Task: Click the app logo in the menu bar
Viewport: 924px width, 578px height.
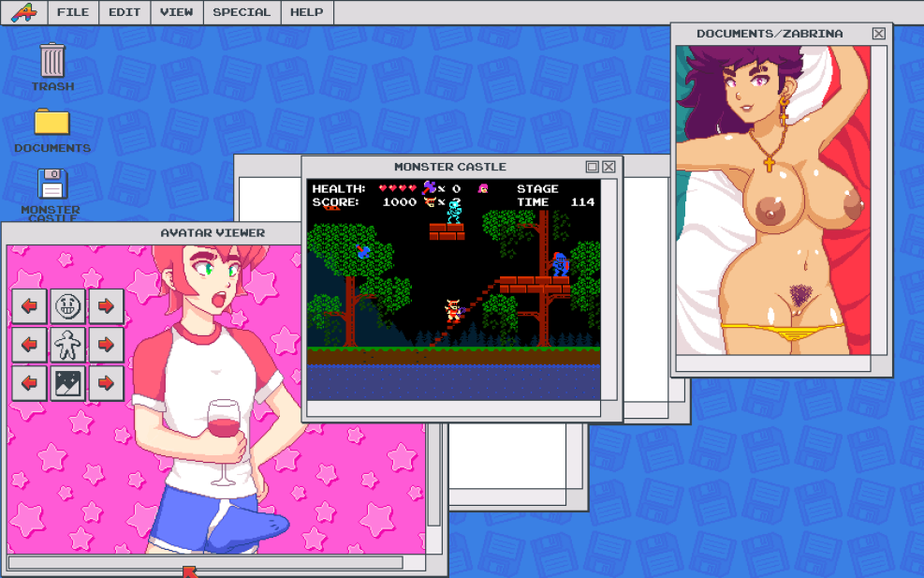Action: point(23,12)
